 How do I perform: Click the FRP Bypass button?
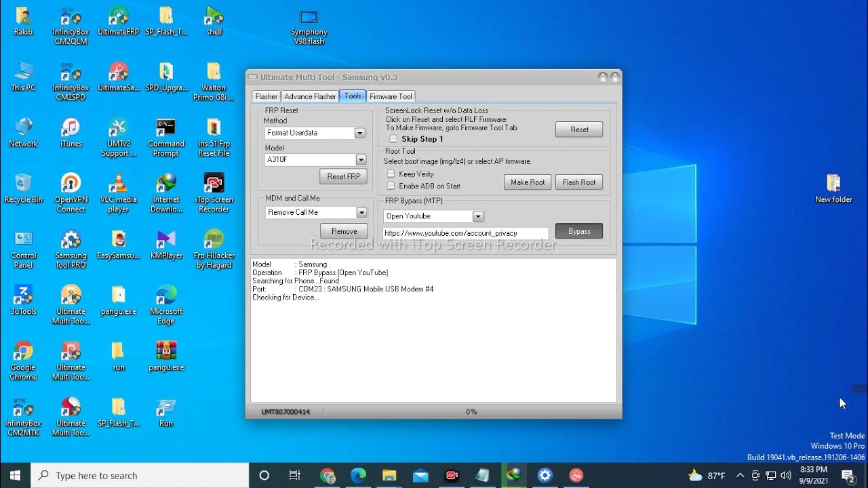[579, 231]
